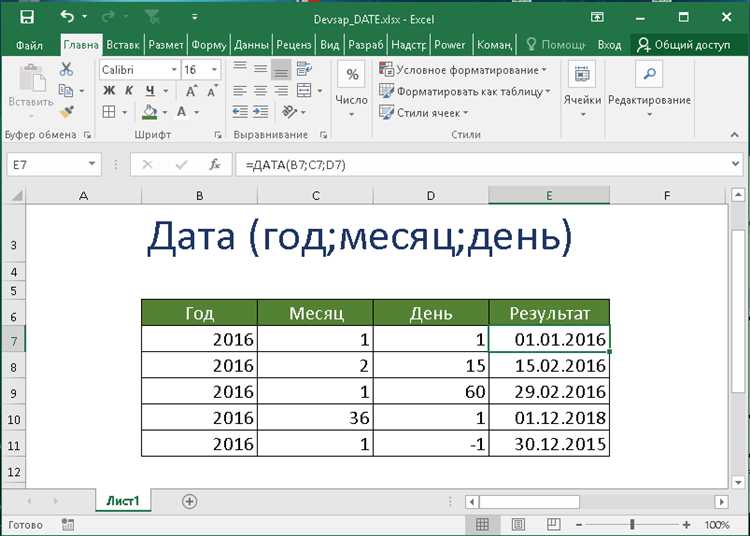Open the Файл tab
The image size is (750, 536).
pos(29,45)
